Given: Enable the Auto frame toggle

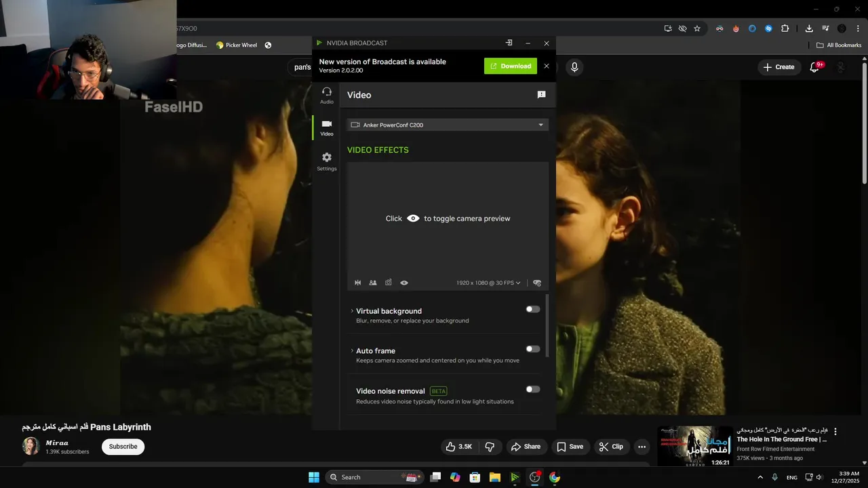Looking at the screenshot, I should 533,349.
